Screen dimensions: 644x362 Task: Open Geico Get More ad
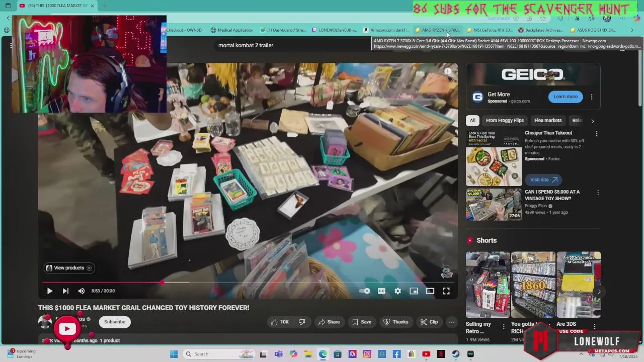499,95
